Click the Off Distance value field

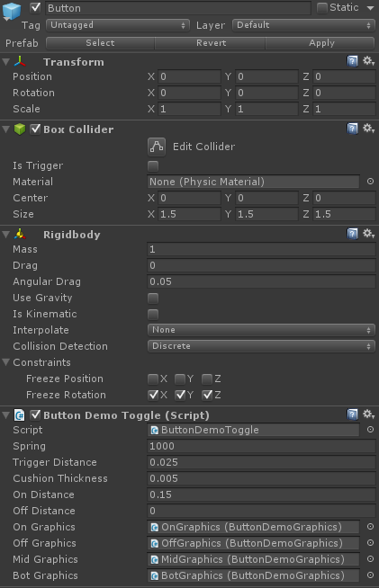coord(261,511)
